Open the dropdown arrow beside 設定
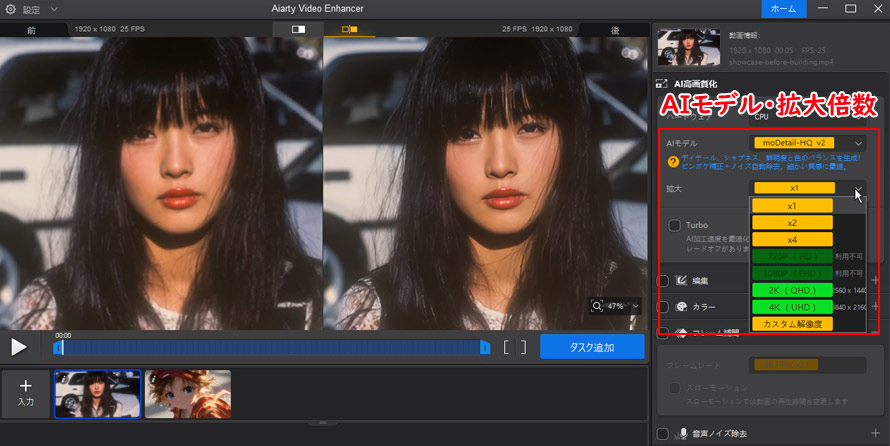The height and width of the screenshot is (446, 890). tap(54, 10)
